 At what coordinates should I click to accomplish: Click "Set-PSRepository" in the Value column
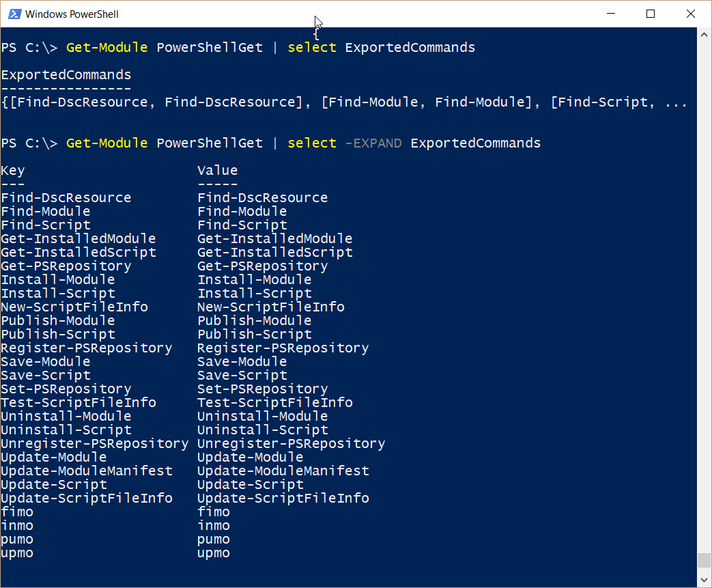pos(262,389)
